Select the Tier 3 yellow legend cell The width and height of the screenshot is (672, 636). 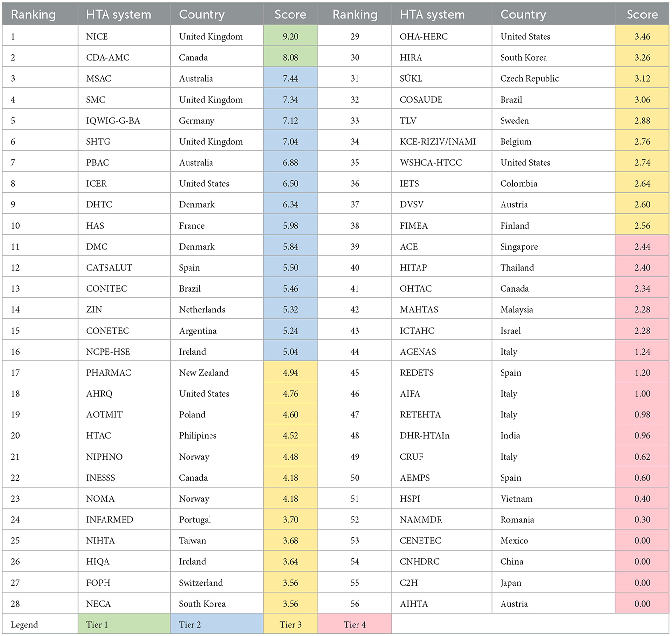[291, 624]
